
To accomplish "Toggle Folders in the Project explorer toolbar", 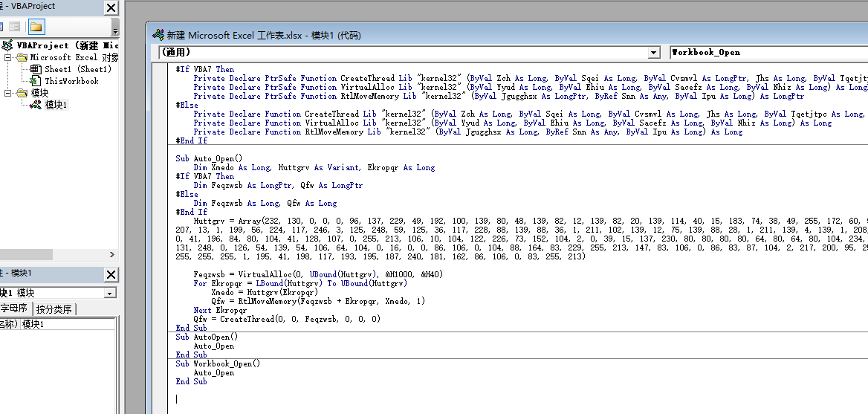I will coord(36,27).
